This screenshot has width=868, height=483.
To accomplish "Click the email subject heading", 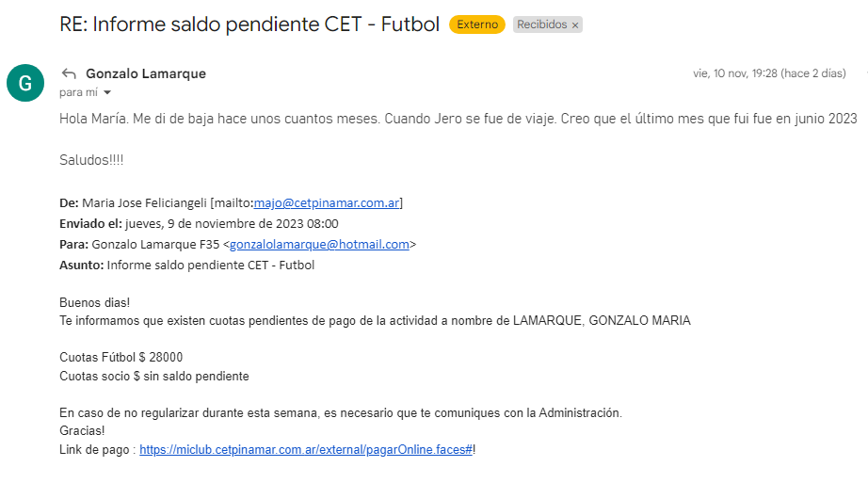I will click(x=249, y=24).
